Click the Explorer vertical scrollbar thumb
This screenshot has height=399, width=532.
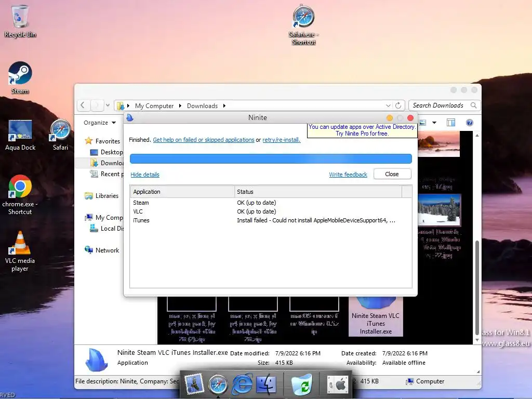tap(477, 287)
